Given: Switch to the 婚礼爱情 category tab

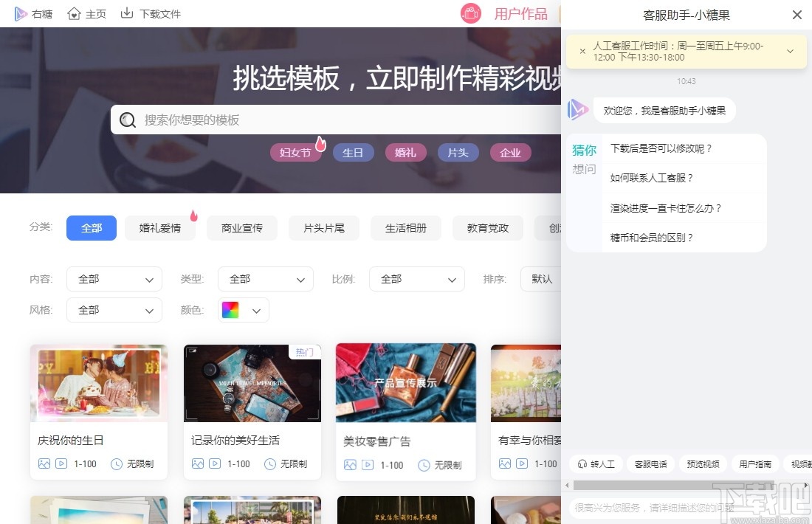Looking at the screenshot, I should click(x=159, y=228).
